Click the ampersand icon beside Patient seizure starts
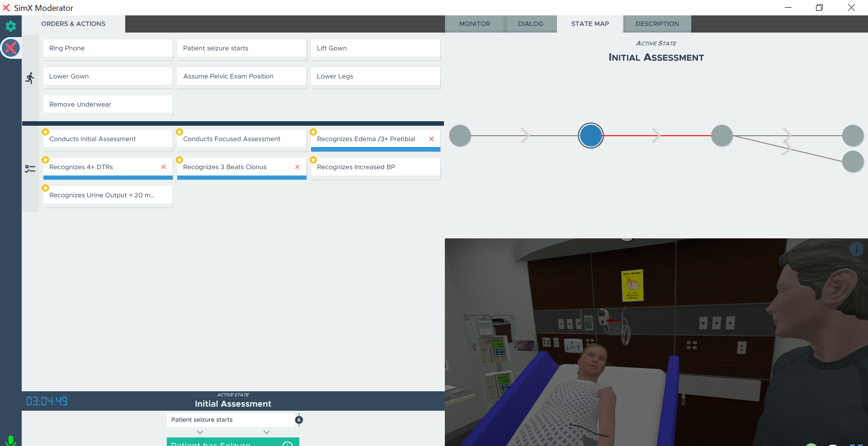The height and width of the screenshot is (446, 868). (299, 420)
